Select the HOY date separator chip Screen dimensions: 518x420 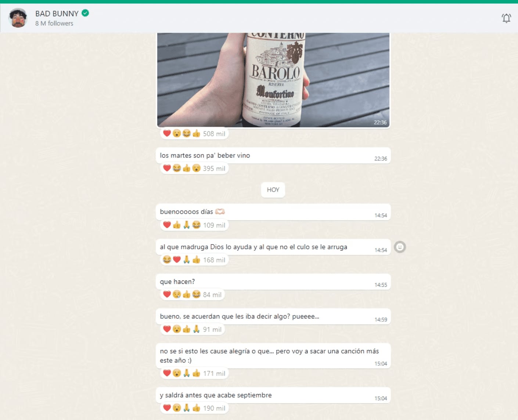pyautogui.click(x=273, y=190)
